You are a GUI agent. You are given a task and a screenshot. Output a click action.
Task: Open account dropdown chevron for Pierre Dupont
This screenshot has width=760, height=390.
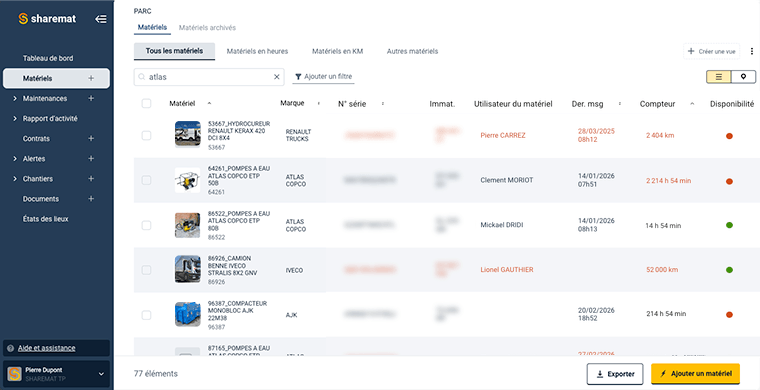coord(101,374)
